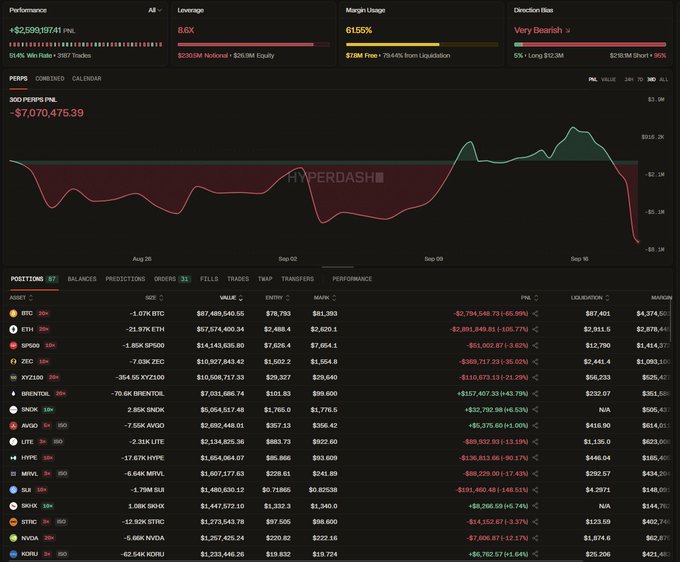Select the POSITIONS tab

(34, 279)
